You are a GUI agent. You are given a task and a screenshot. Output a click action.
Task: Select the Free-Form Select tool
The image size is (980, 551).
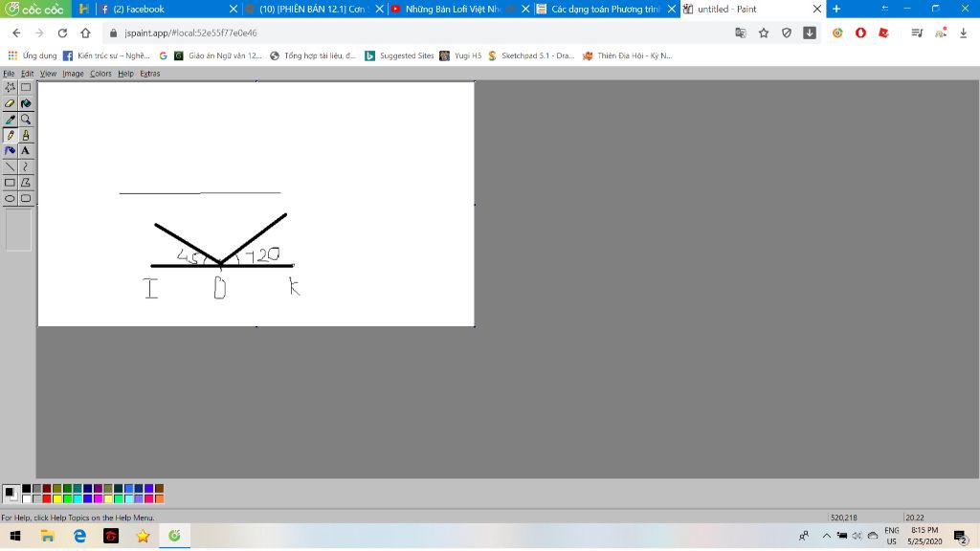pyautogui.click(x=10, y=87)
